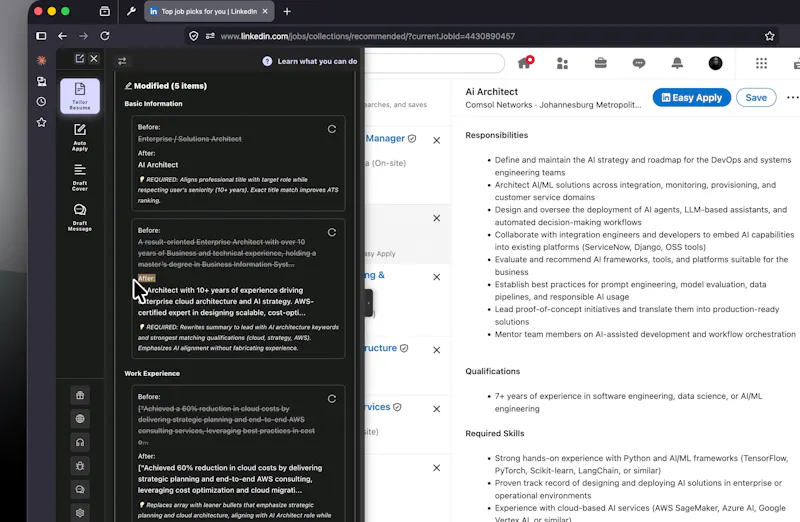Click the orange asterisk icon in browser sidebar
Screen dimensions: 800x522
click(41, 60)
